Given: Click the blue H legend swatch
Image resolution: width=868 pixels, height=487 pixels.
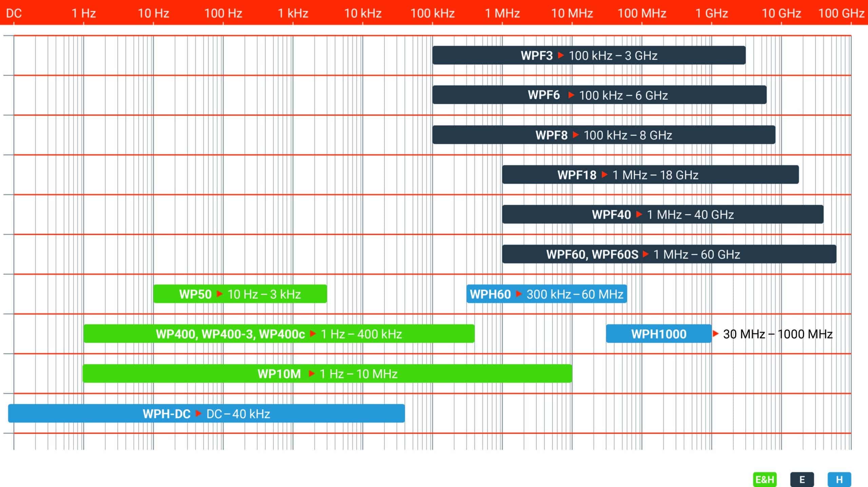Looking at the screenshot, I should click(x=840, y=480).
